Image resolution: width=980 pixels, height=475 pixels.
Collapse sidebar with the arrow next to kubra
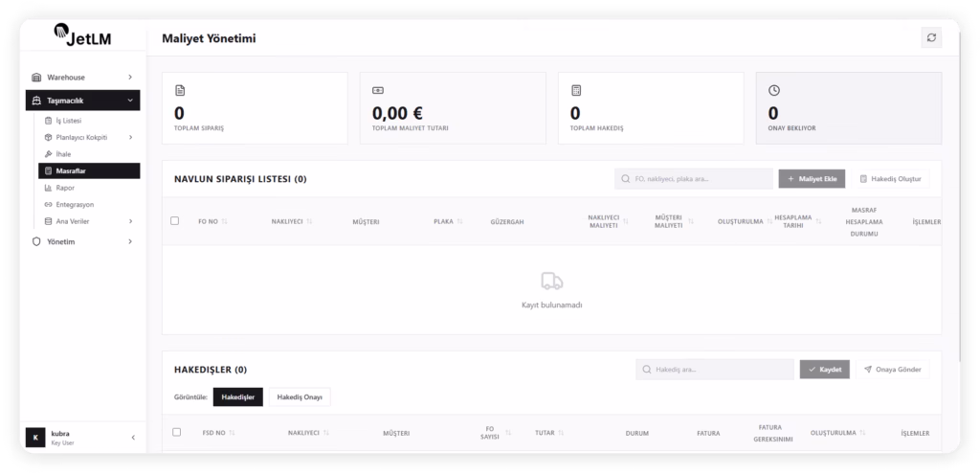click(133, 438)
